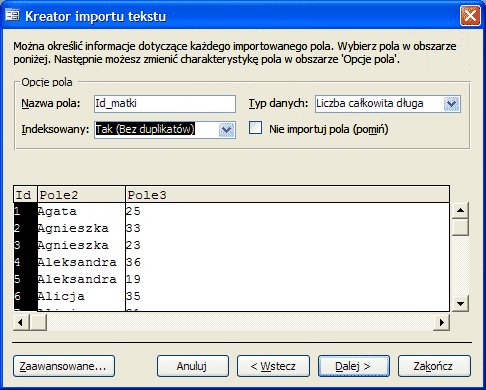Proceed with the Dalej > button
Viewport: 486px width, 390px height.
[354, 366]
